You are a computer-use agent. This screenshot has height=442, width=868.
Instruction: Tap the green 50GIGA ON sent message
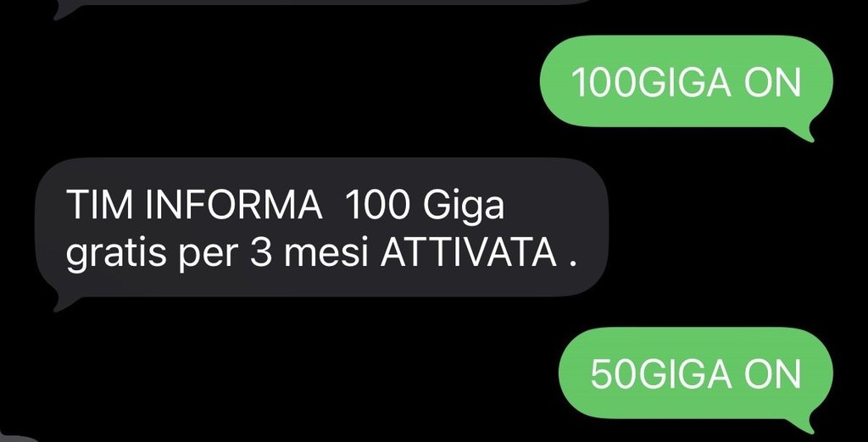pos(695,374)
